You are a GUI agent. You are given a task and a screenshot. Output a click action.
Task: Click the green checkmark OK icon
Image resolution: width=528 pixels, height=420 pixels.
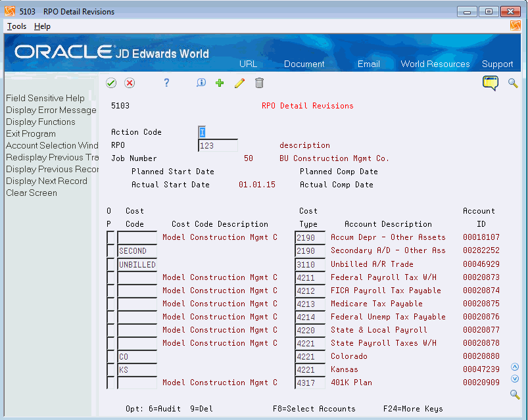(x=111, y=83)
